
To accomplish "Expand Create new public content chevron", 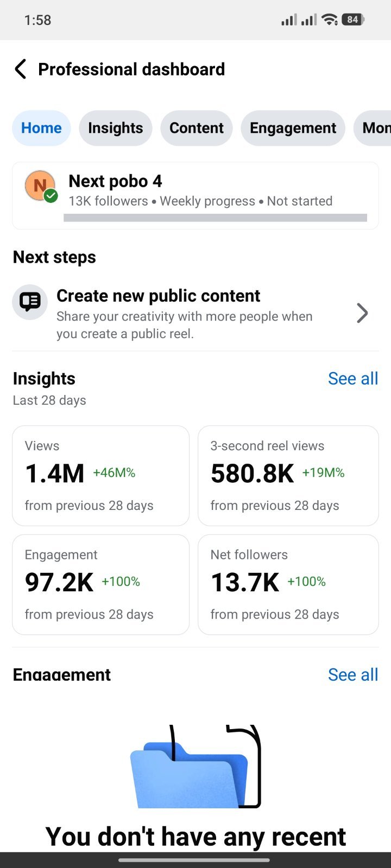I will 362,313.
